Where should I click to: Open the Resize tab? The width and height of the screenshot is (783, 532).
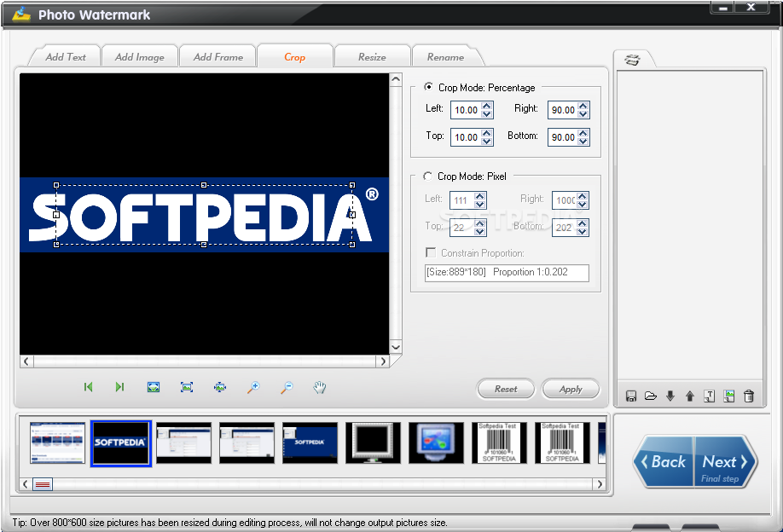coord(372,57)
